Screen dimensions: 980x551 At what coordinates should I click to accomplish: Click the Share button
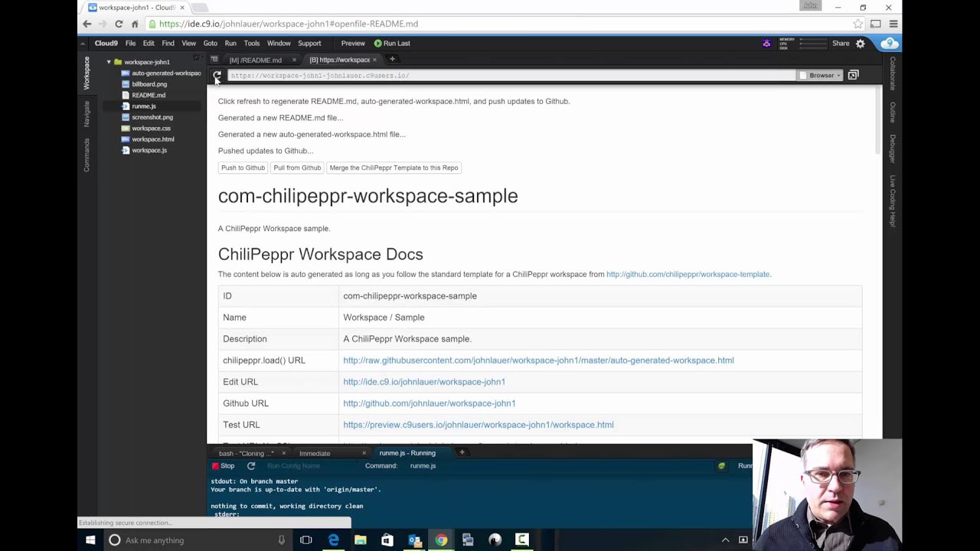pos(841,44)
